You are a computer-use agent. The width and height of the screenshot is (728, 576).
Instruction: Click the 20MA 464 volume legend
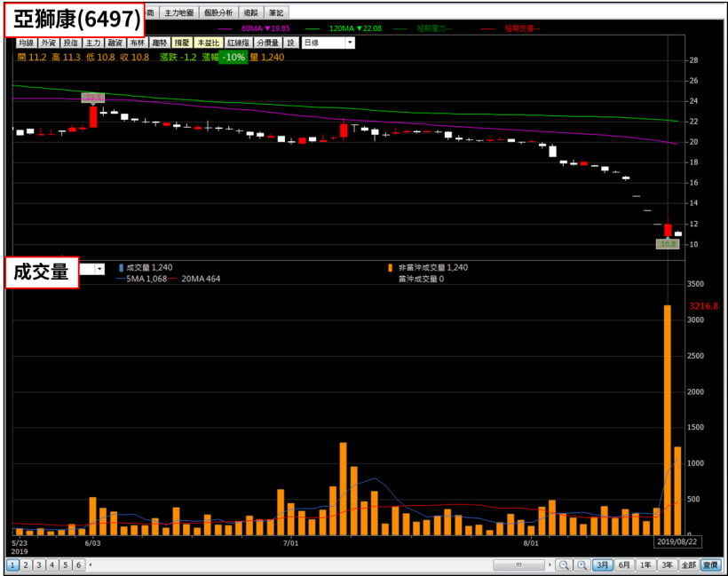(201, 279)
